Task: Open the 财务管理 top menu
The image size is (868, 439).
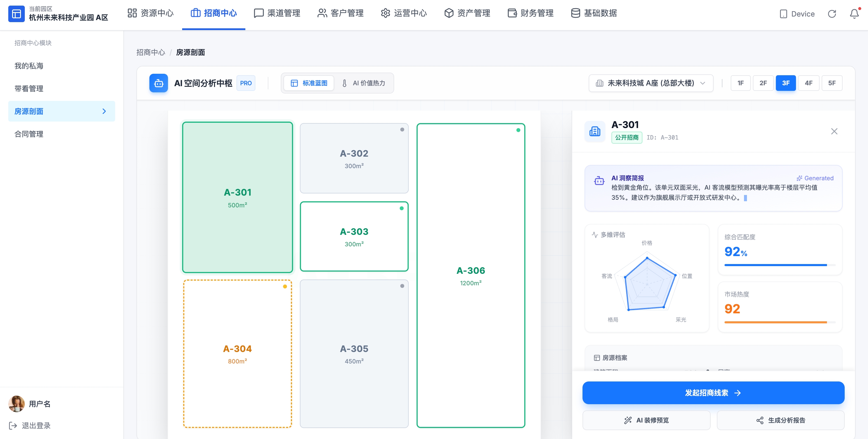Action: (x=530, y=13)
